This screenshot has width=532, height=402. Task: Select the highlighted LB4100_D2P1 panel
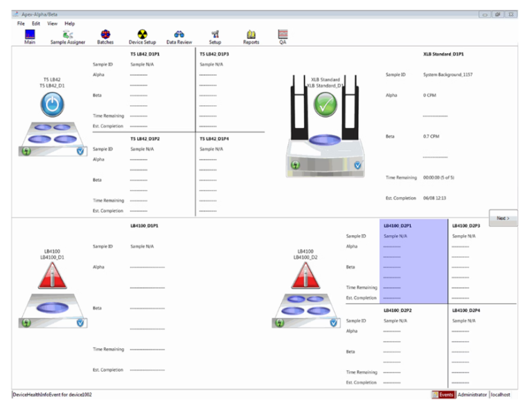point(414,261)
